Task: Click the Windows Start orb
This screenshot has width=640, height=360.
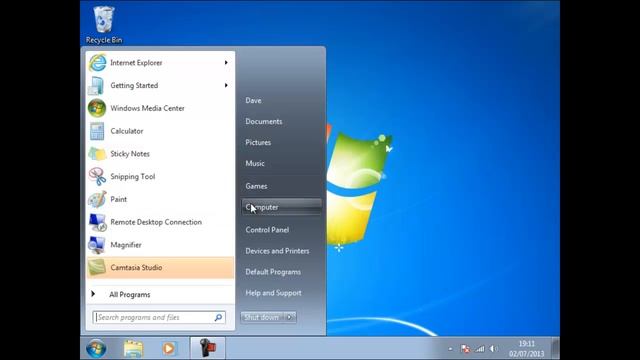Action: (x=96, y=349)
